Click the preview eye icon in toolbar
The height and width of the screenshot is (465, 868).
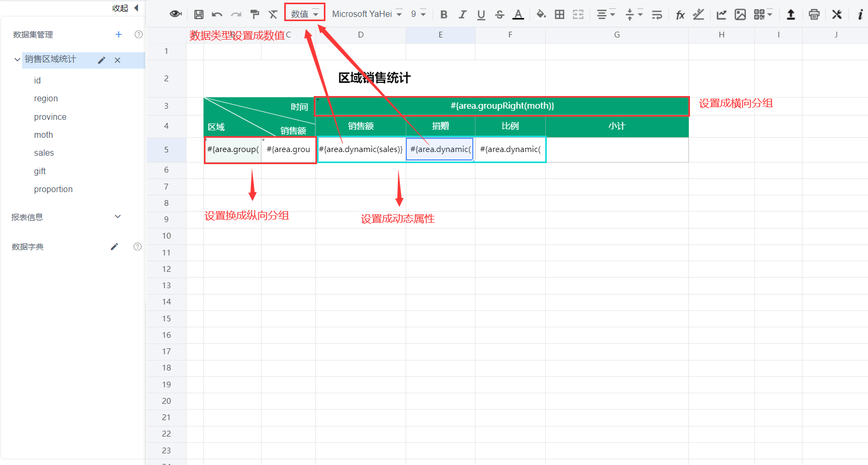[176, 14]
